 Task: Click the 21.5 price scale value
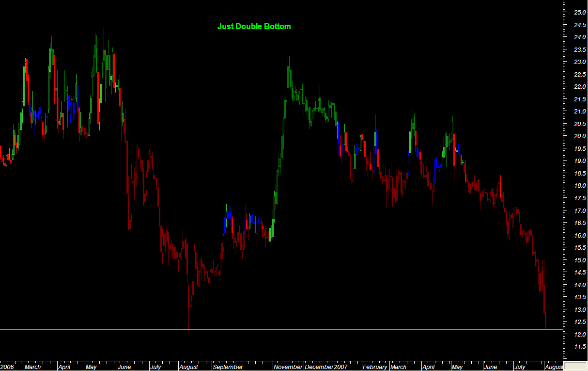pyautogui.click(x=580, y=99)
